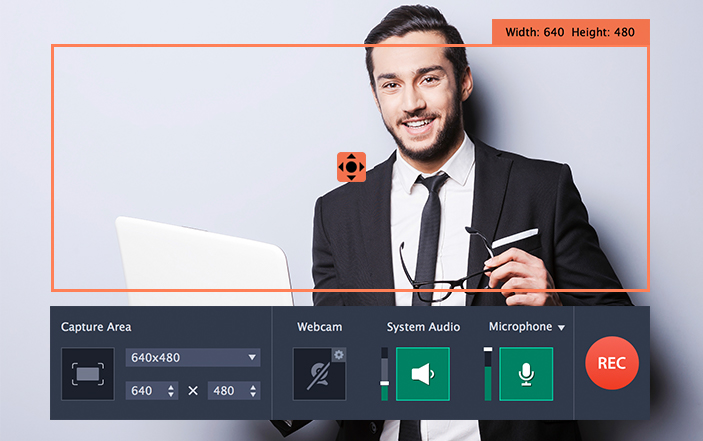Screen dimensions: 703x441
Task: Expand the Microphone device dropdown arrow
Action: coord(561,328)
